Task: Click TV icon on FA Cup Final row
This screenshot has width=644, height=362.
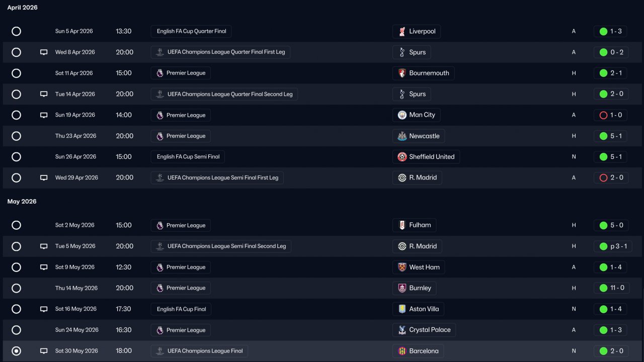Action: (44, 309)
